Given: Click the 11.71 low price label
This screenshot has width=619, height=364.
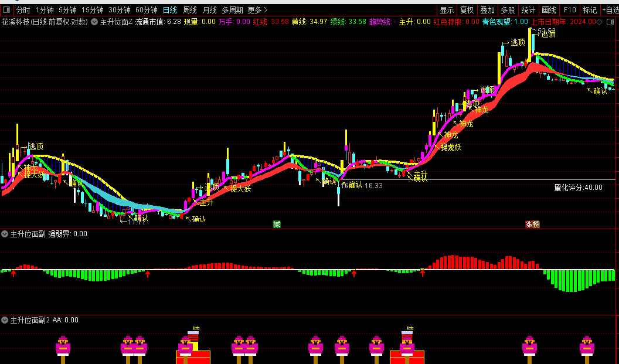Looking at the screenshot, I should point(137,222).
